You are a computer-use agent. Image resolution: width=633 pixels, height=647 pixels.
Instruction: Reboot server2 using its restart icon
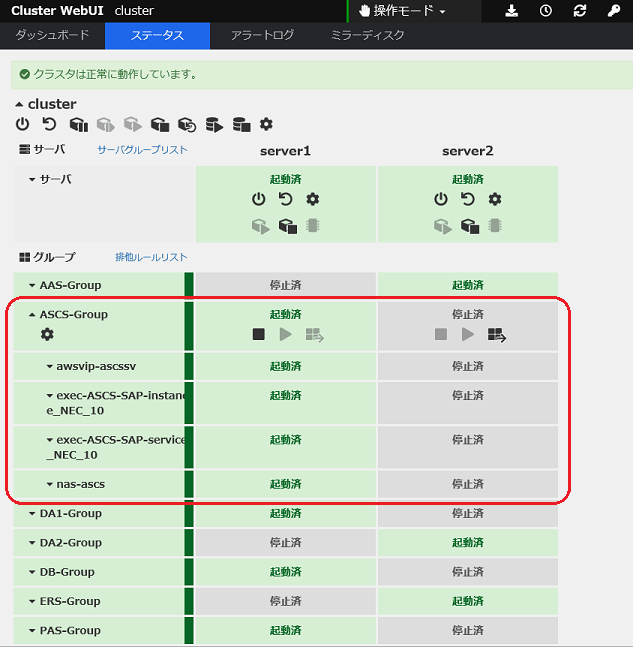click(468, 199)
